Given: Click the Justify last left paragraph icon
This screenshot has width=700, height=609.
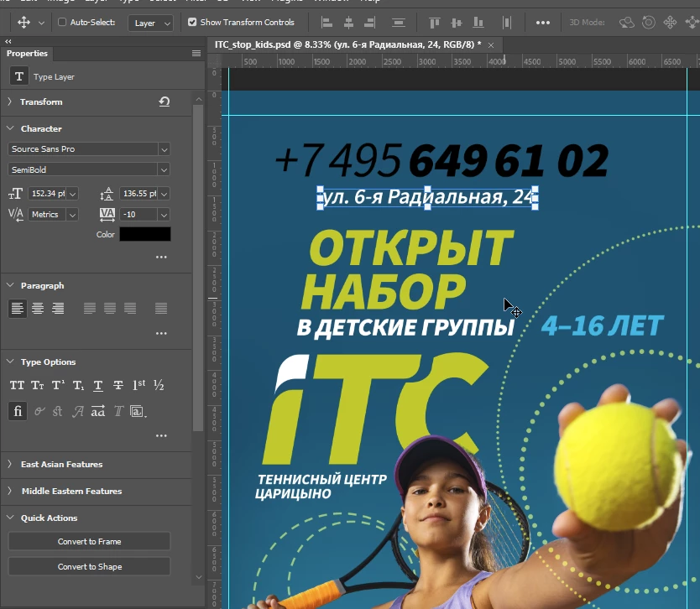Looking at the screenshot, I should click(x=90, y=309).
